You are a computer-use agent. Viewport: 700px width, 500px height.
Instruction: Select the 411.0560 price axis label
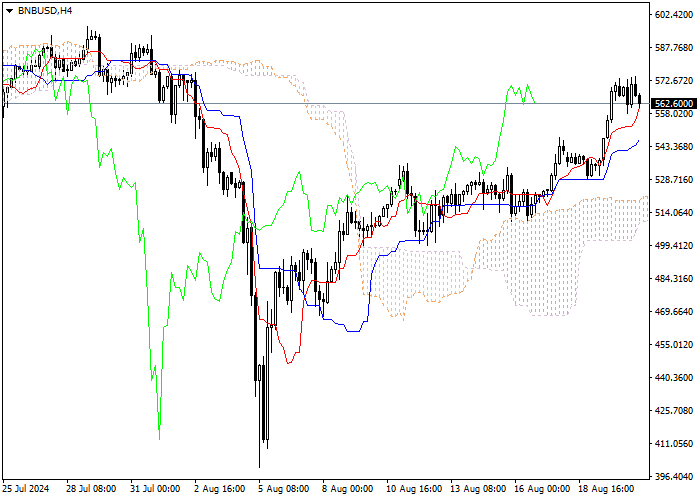(x=674, y=443)
